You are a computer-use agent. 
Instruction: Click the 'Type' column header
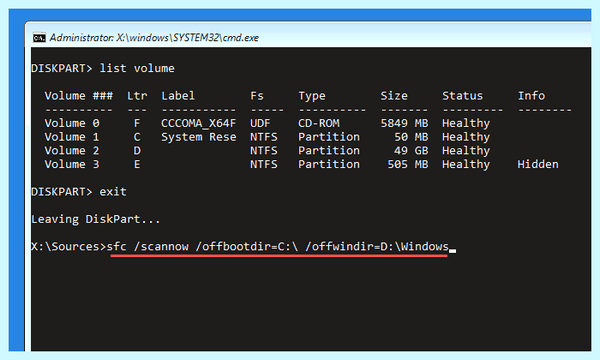click(312, 96)
